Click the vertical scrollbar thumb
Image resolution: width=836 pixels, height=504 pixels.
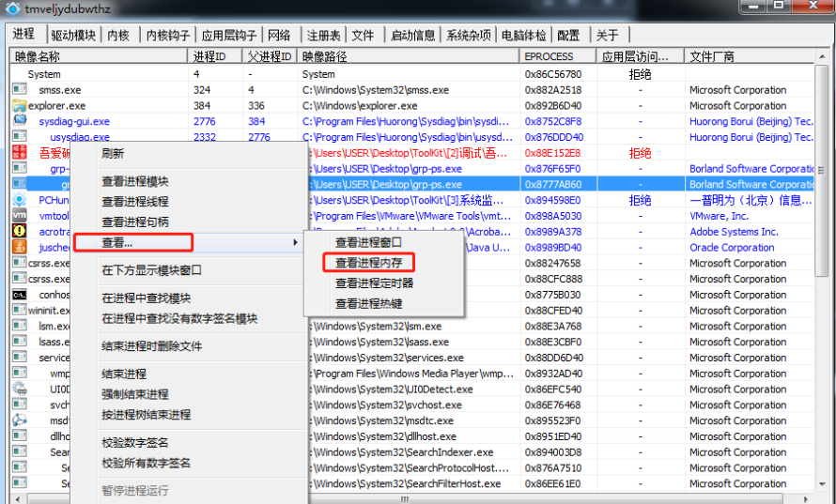[822, 171]
